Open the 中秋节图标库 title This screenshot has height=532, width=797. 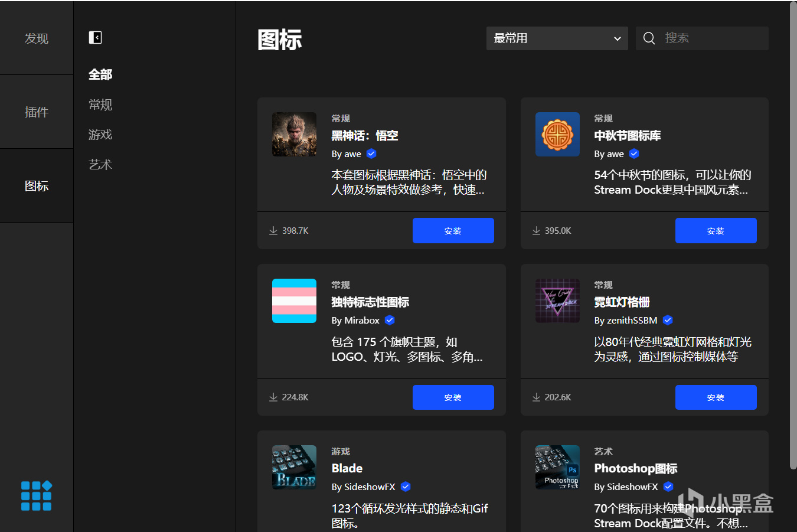click(x=628, y=136)
